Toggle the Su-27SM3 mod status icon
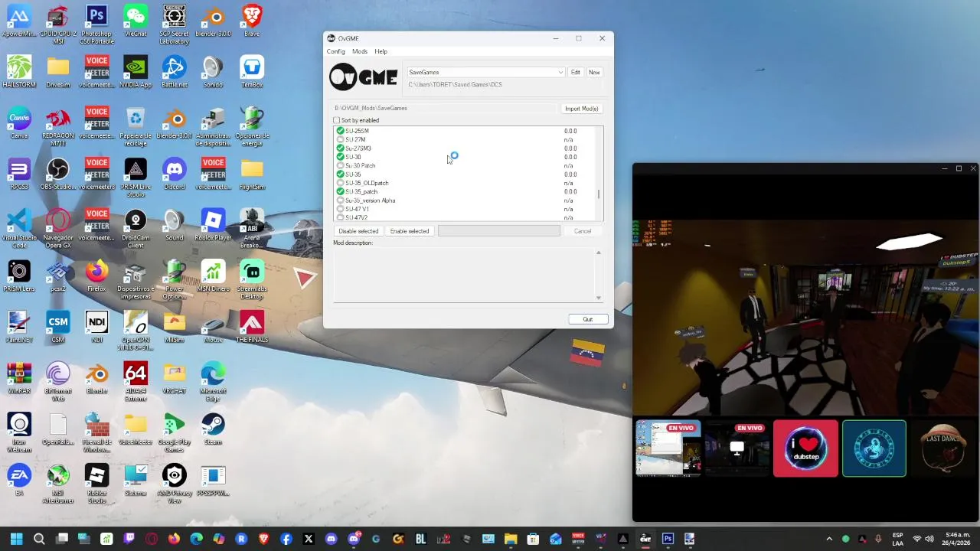Viewport: 980px width, 551px height. pos(341,148)
